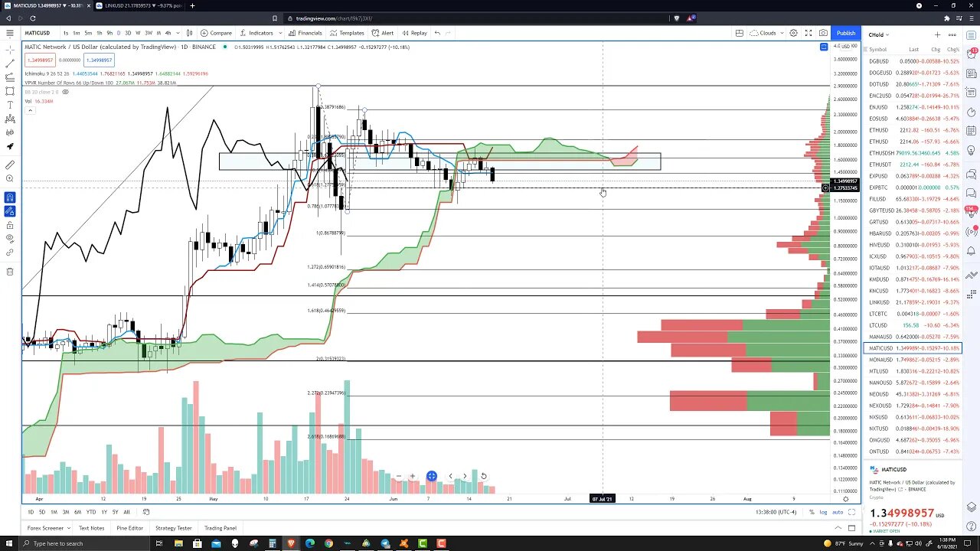980x551 pixels.
Task: Open the Financials panel
Action: pos(305,33)
